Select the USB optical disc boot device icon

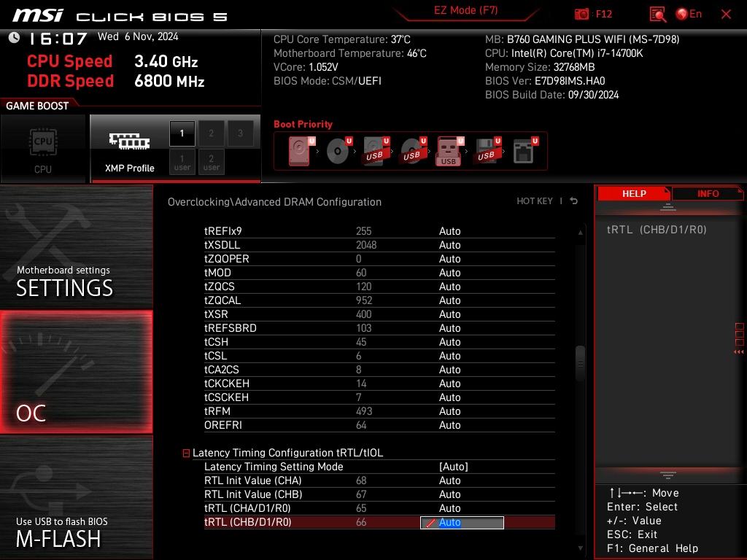(x=413, y=151)
